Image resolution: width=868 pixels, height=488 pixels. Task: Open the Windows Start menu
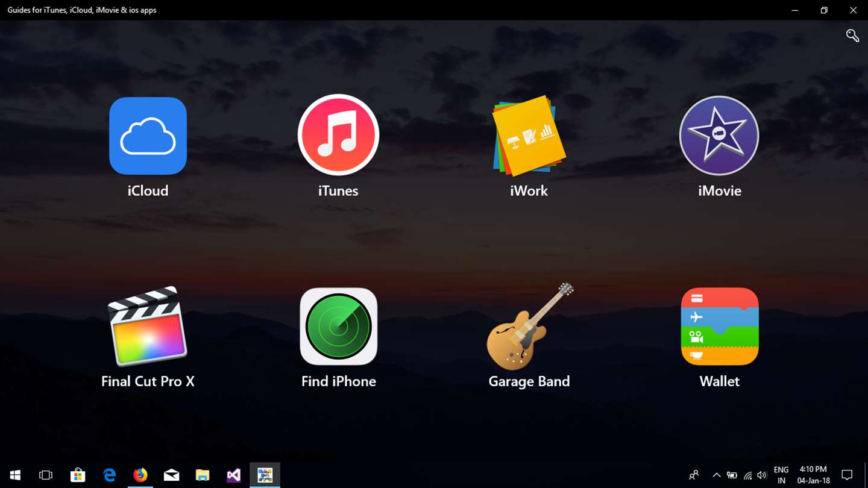(15, 475)
